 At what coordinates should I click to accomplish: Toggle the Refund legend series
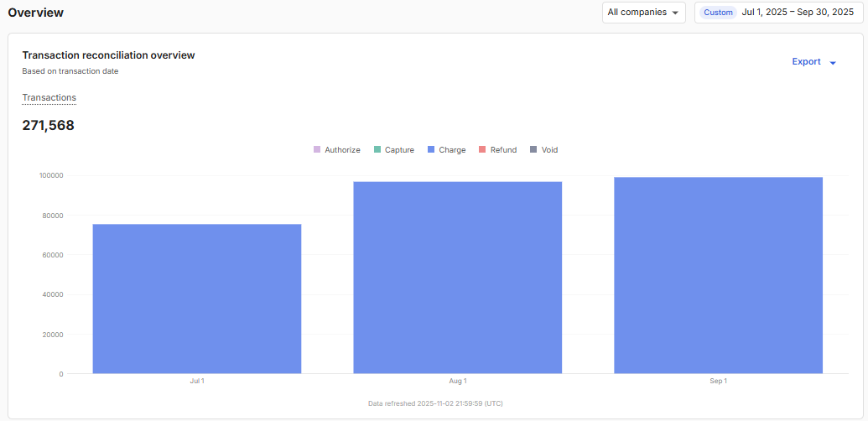497,150
